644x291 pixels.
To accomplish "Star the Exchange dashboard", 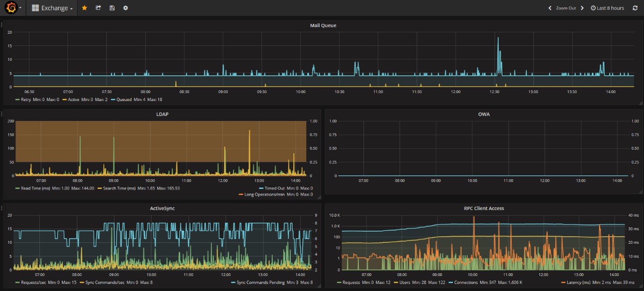I will 84,8.
